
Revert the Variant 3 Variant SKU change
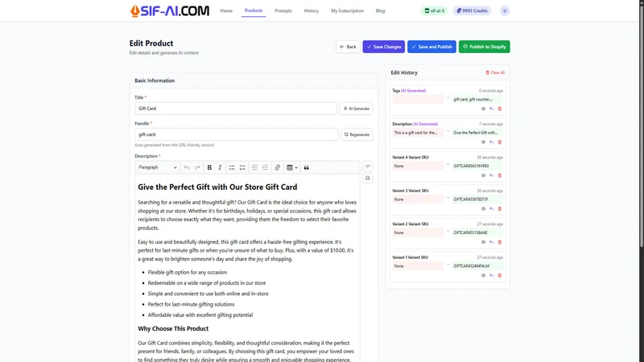[491, 208]
